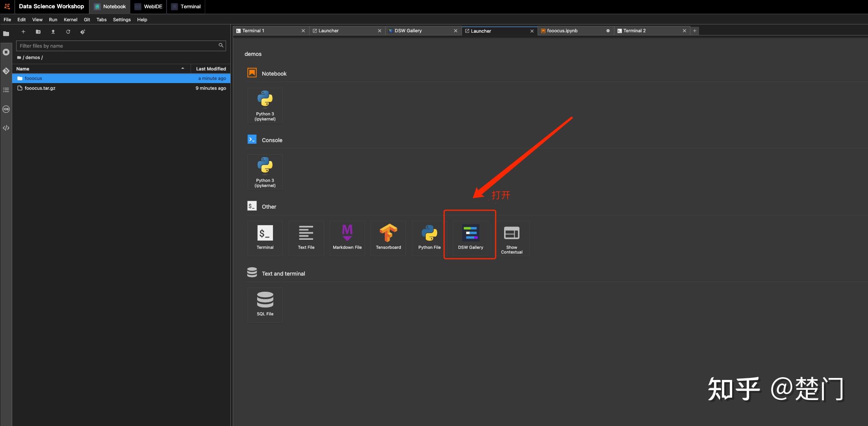Switch to WebIDE mode at top
Image resolution: width=868 pixels, height=426 pixels.
148,7
